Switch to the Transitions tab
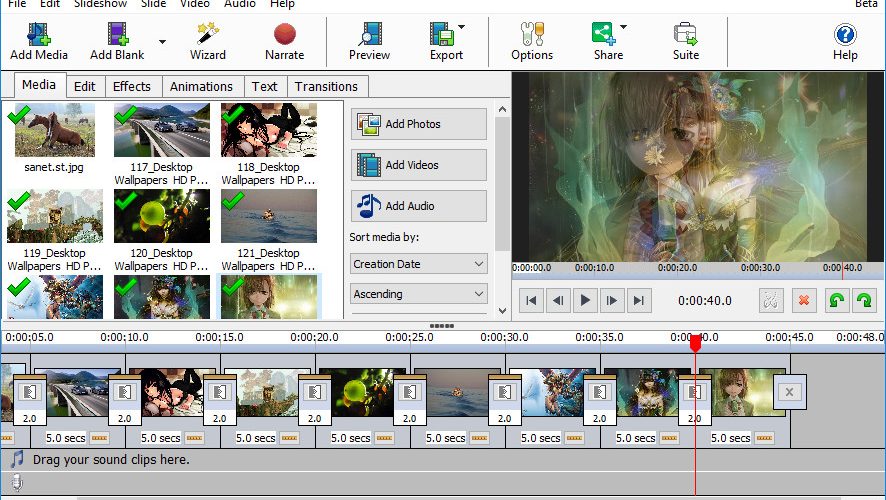 tap(326, 86)
